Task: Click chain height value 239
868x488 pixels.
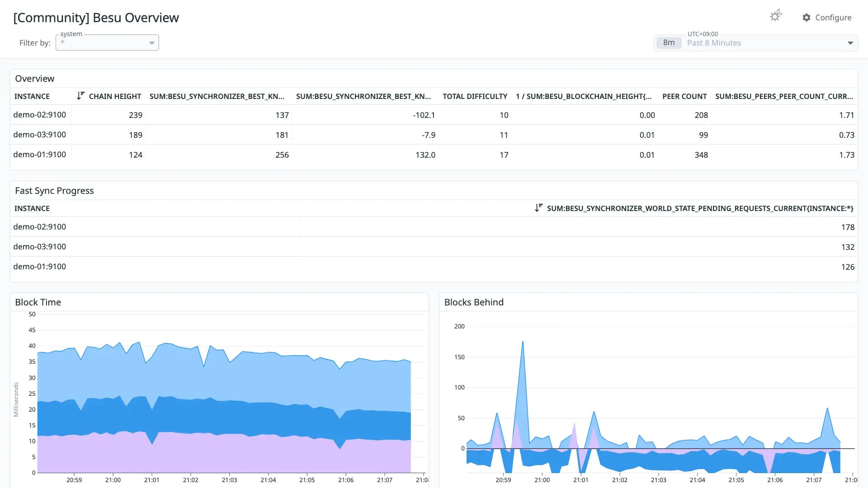Action: pyautogui.click(x=136, y=115)
